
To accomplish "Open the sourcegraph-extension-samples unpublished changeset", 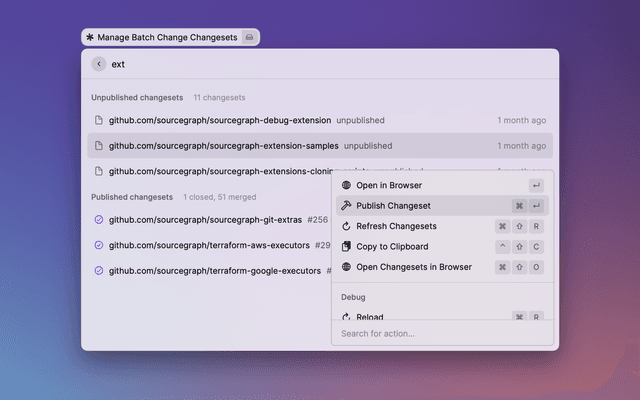I will (x=223, y=146).
